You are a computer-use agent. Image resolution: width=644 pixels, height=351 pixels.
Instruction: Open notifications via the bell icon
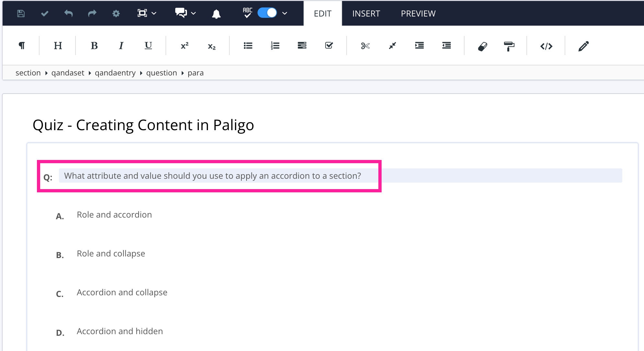pyautogui.click(x=216, y=13)
